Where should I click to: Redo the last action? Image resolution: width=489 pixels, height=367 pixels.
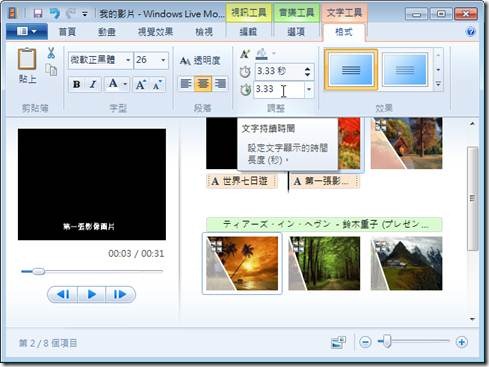(x=71, y=13)
